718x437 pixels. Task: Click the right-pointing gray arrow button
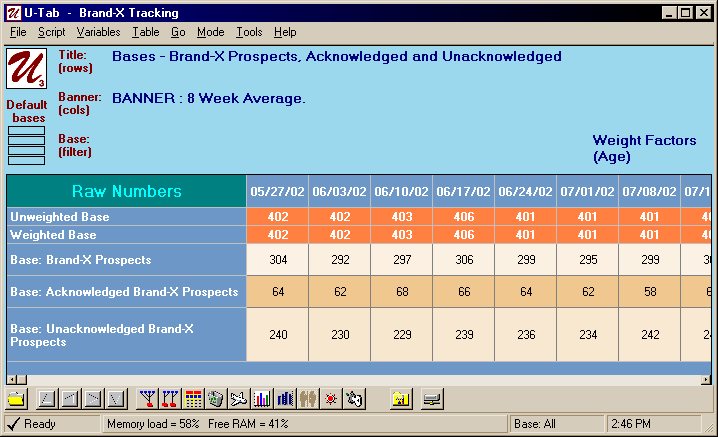tap(92, 399)
